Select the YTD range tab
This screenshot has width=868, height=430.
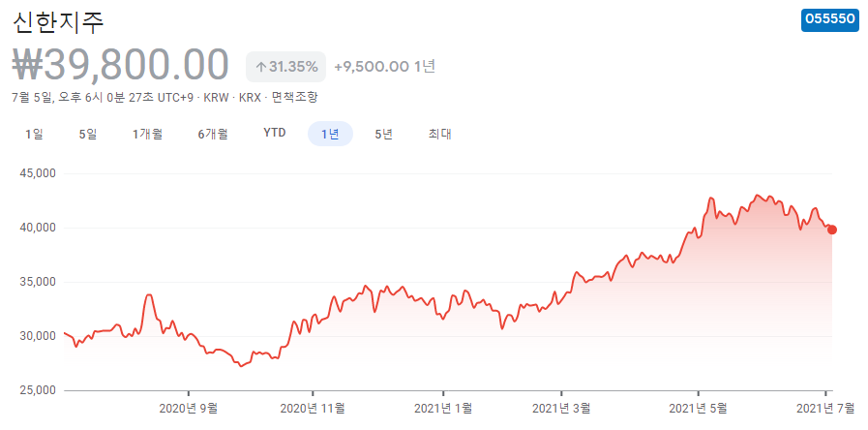(x=275, y=134)
